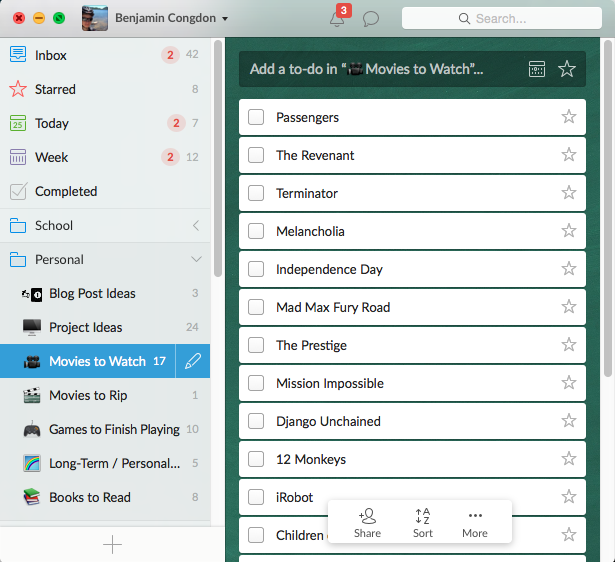Open More options in bottom toolbar
The image size is (615, 562).
(475, 523)
